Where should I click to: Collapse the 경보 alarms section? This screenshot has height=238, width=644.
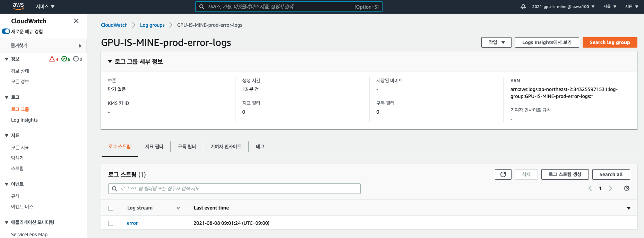tap(7, 59)
